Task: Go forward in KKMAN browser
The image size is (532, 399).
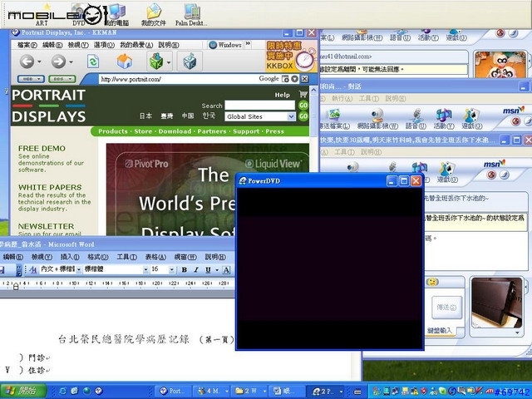Action: click(x=58, y=62)
